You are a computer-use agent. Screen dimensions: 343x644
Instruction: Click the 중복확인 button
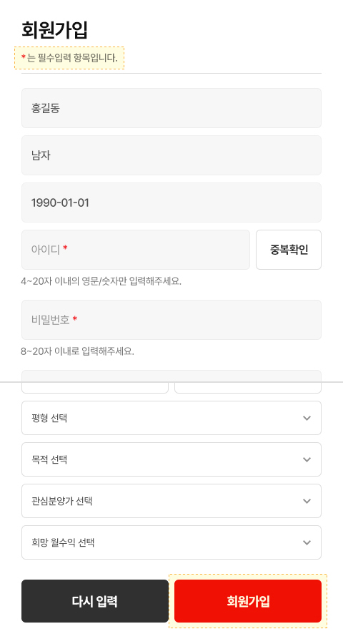pyautogui.click(x=289, y=250)
